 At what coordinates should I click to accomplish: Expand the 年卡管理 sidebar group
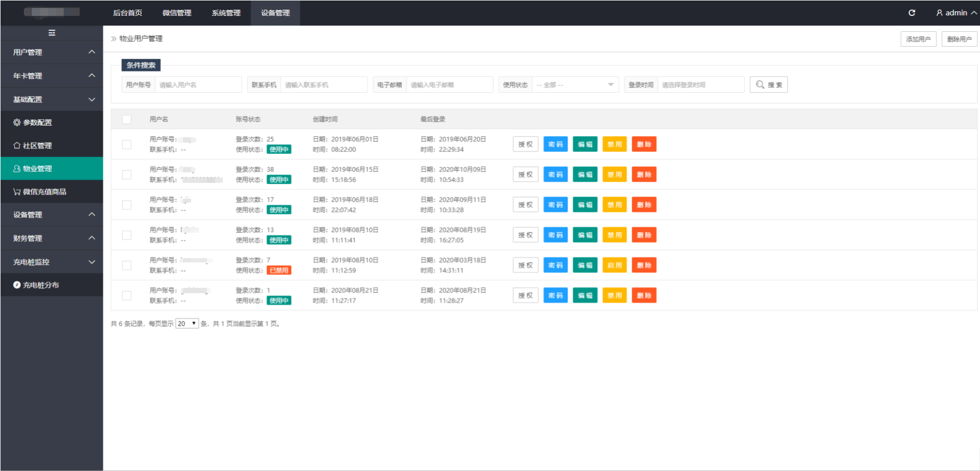[51, 76]
